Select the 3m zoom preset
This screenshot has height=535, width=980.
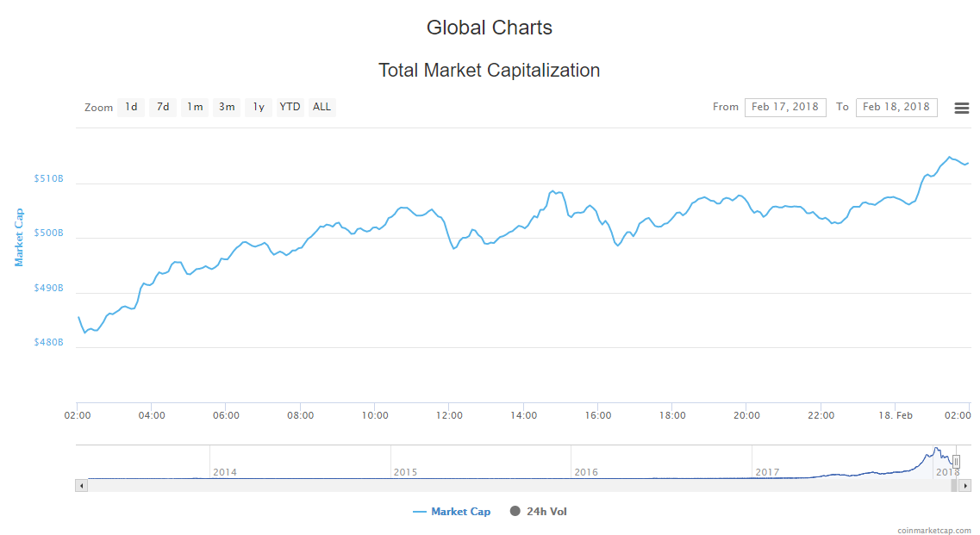tap(227, 107)
